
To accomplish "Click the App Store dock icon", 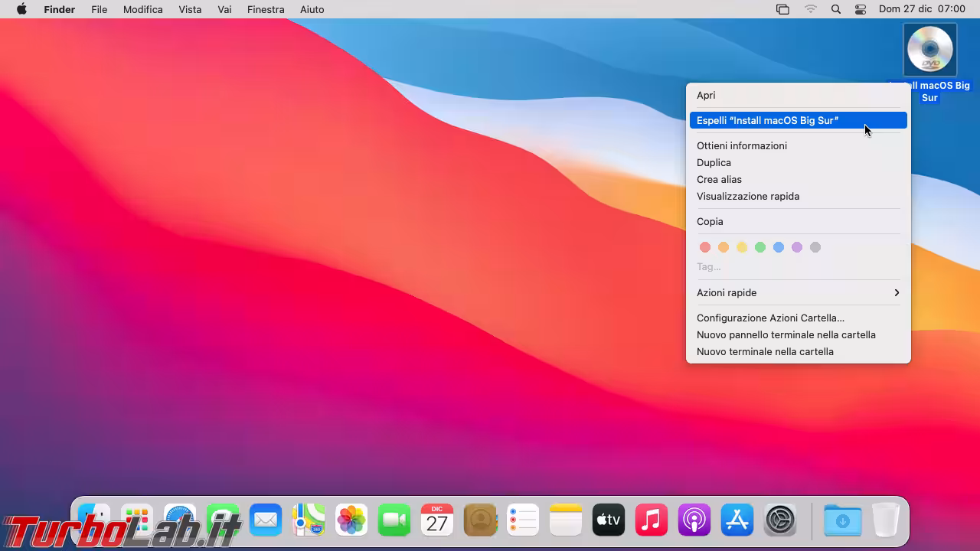I will [x=737, y=520].
